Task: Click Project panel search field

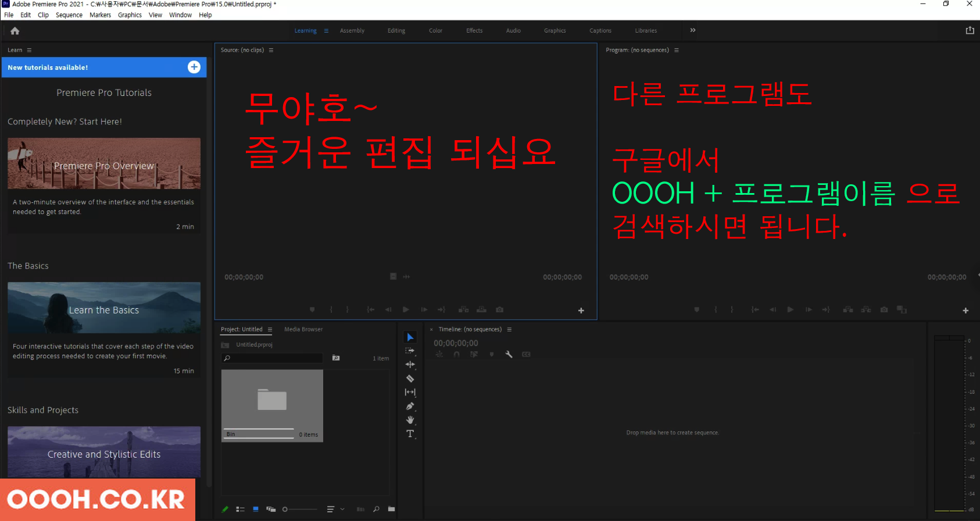Action: coord(272,358)
